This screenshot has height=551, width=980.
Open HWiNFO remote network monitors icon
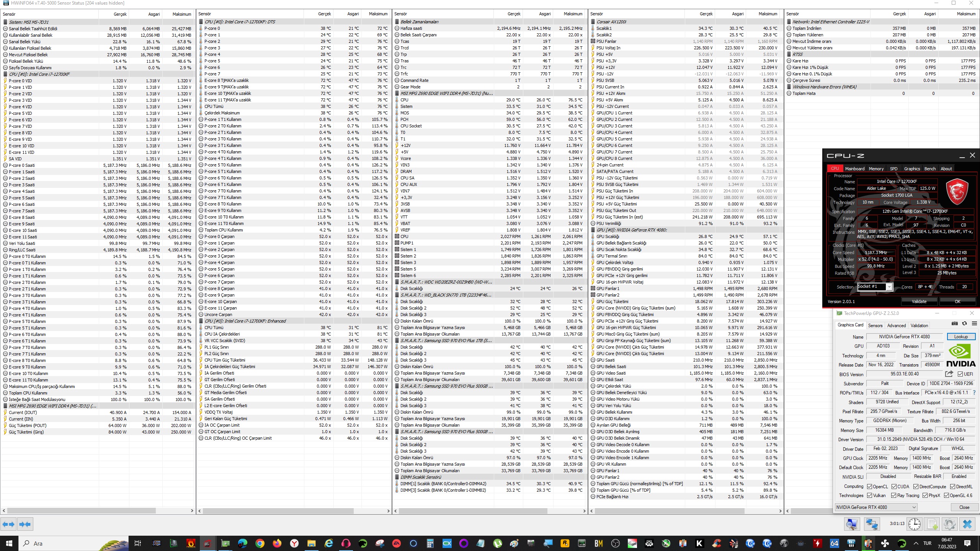(872, 524)
